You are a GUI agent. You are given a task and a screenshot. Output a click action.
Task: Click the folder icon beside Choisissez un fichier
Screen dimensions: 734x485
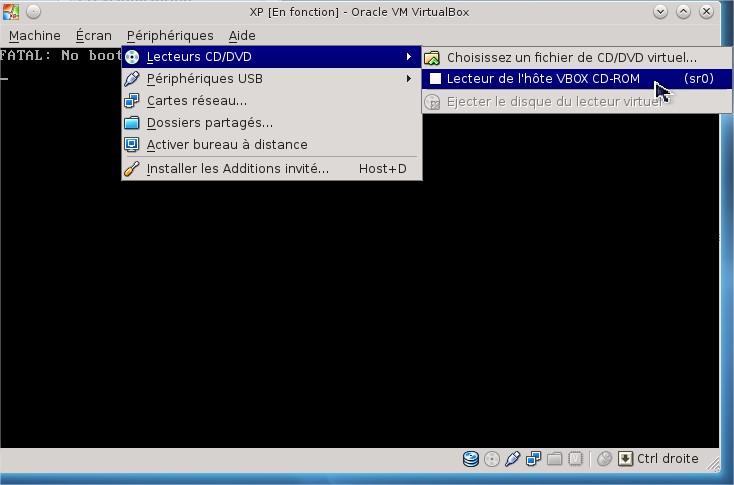[x=432, y=58]
